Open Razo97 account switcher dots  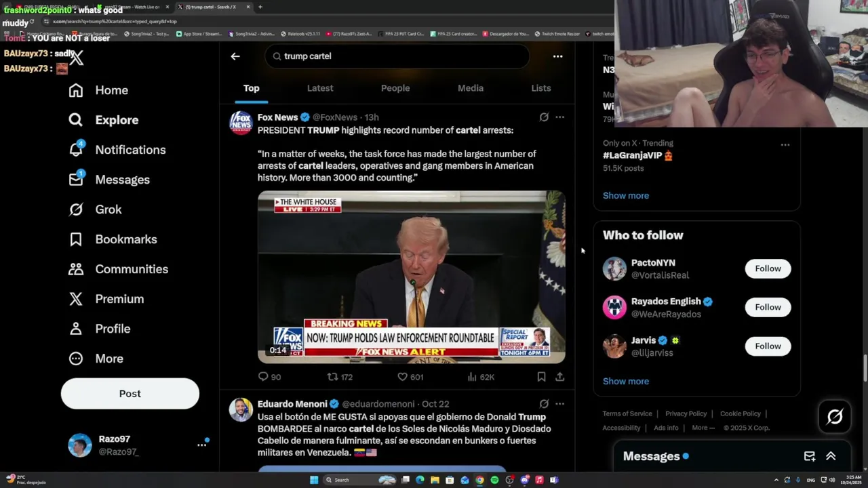point(201,445)
